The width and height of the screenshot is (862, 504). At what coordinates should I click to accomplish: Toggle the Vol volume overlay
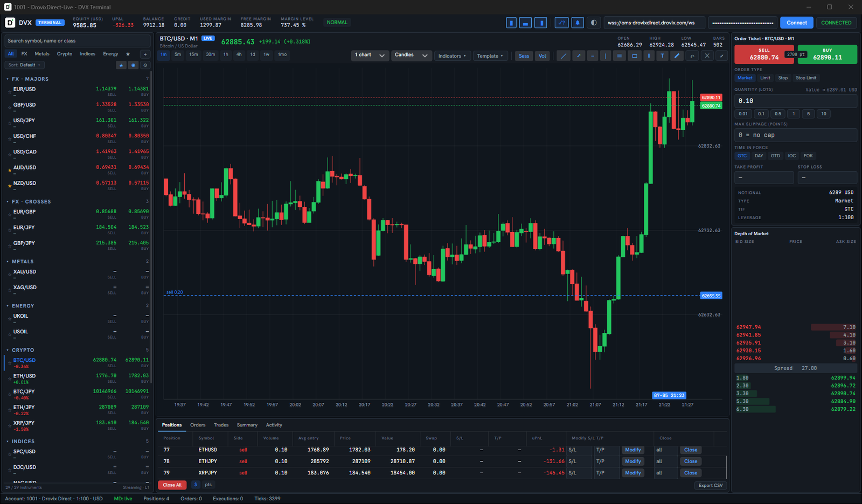(543, 56)
